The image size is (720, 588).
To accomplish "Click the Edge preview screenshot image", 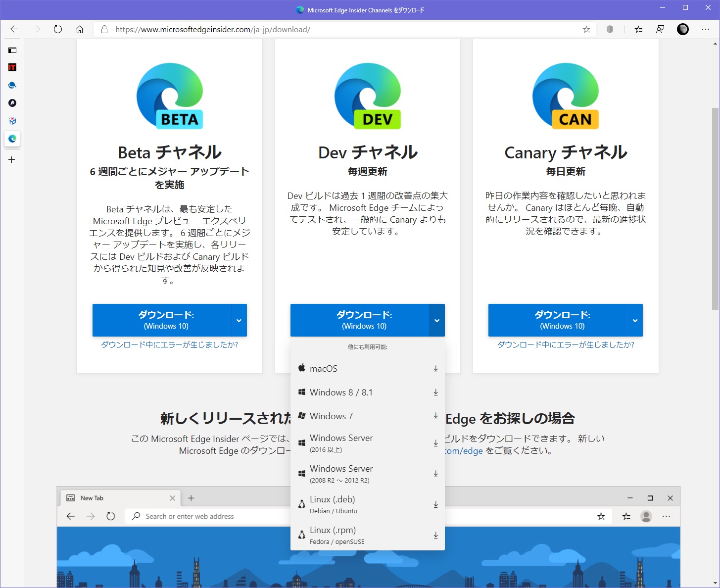I will point(368,537).
